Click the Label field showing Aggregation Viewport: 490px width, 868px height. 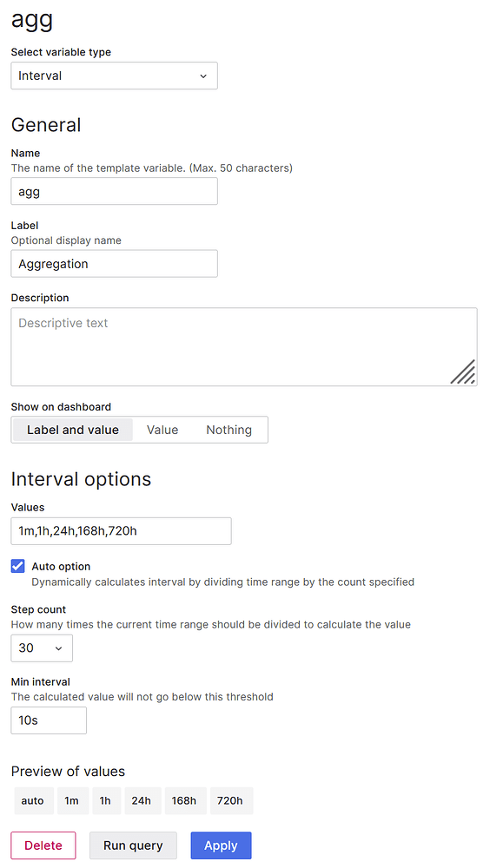(x=114, y=264)
